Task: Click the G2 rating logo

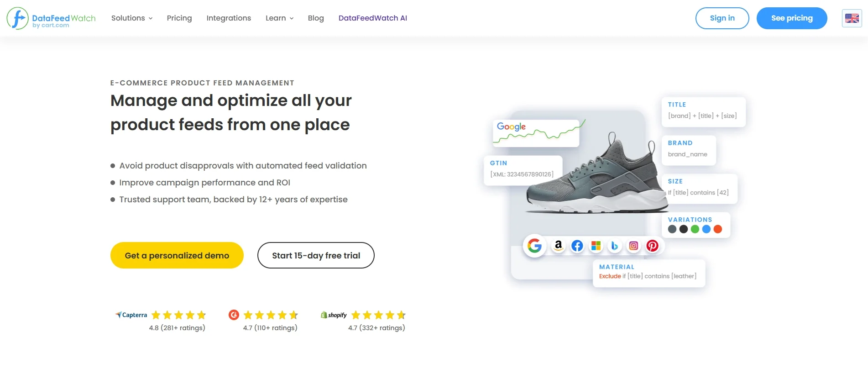Action: pos(234,315)
